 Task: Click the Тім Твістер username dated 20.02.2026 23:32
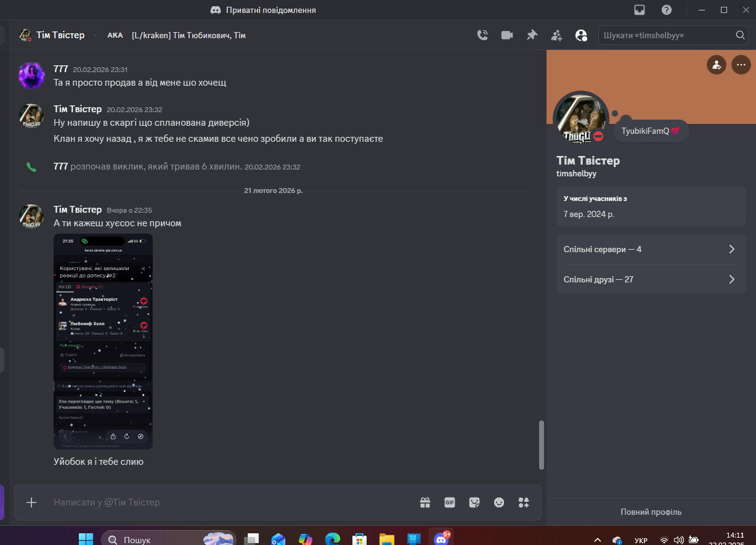pos(78,109)
